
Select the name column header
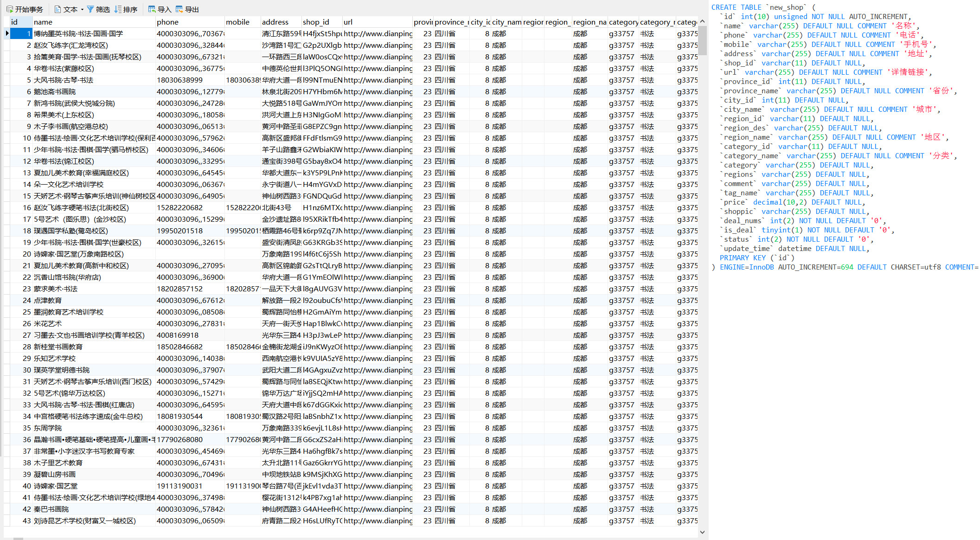pos(94,22)
